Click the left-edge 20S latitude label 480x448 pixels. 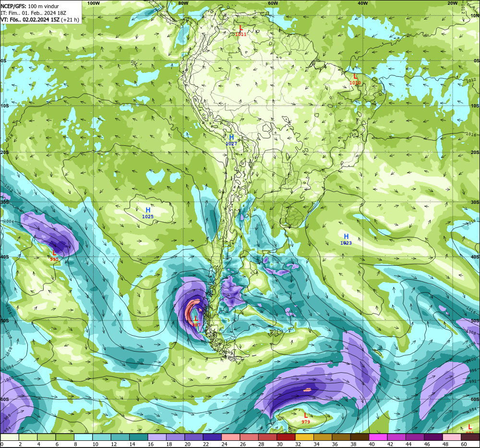pyautogui.click(x=5, y=152)
